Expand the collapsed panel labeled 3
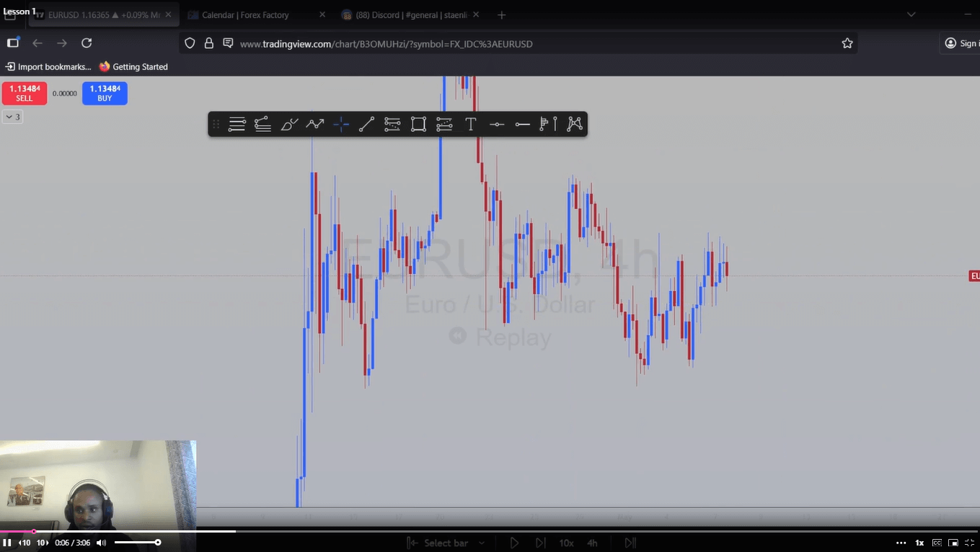 pos(12,116)
